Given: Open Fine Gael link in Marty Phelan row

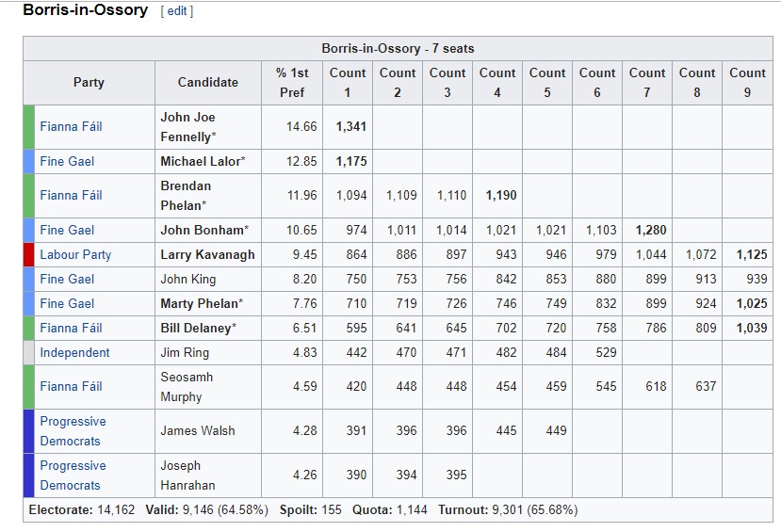Looking at the screenshot, I should click(x=67, y=303).
